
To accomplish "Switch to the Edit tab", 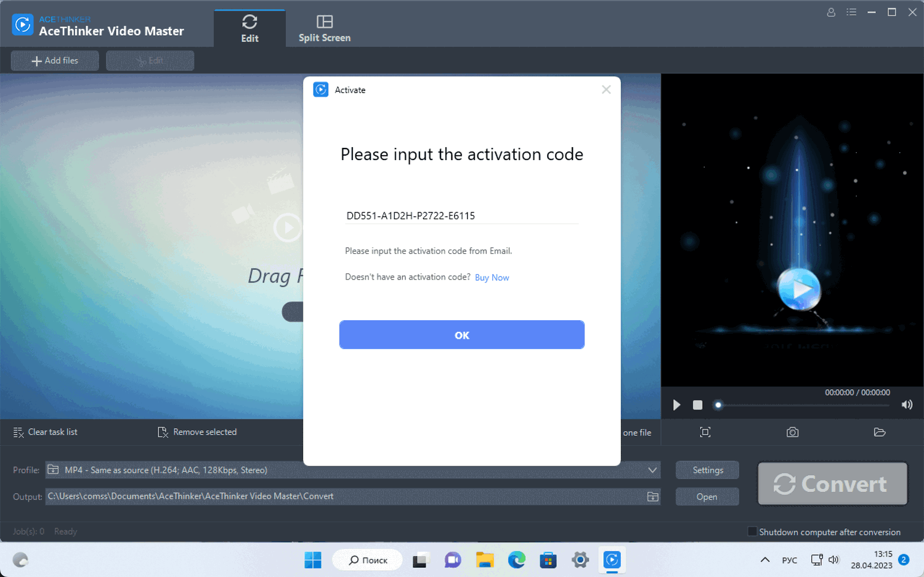I will click(249, 28).
